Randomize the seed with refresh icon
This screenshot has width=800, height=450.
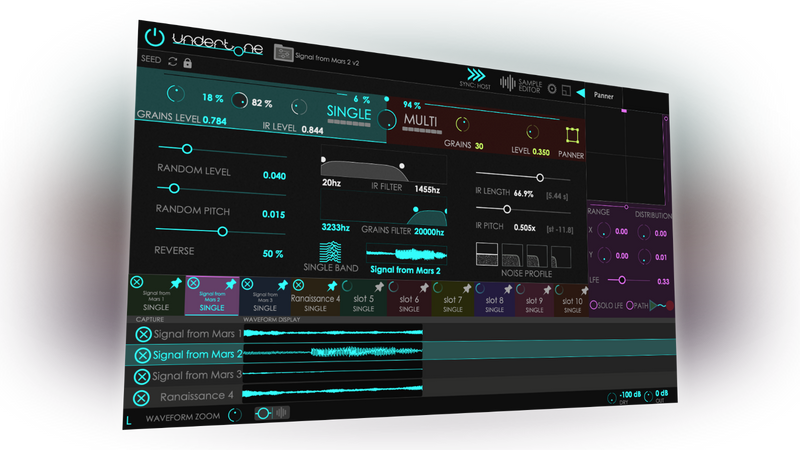pos(172,62)
